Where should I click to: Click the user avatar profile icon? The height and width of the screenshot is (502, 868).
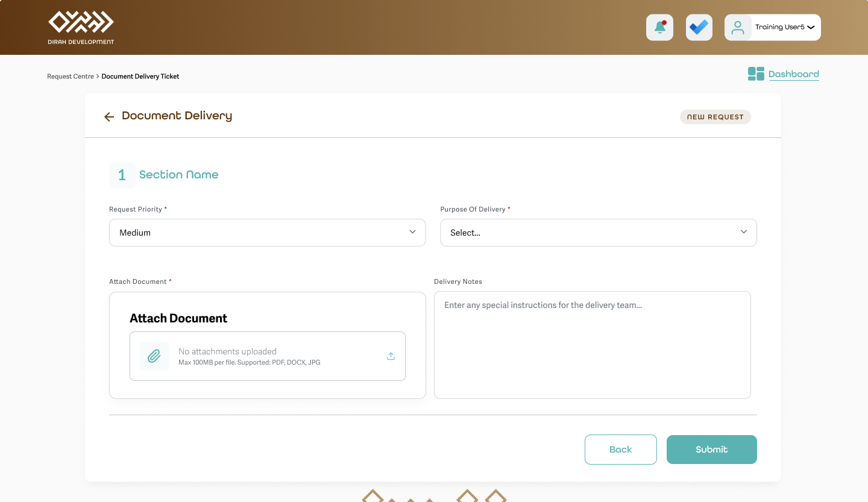click(738, 27)
